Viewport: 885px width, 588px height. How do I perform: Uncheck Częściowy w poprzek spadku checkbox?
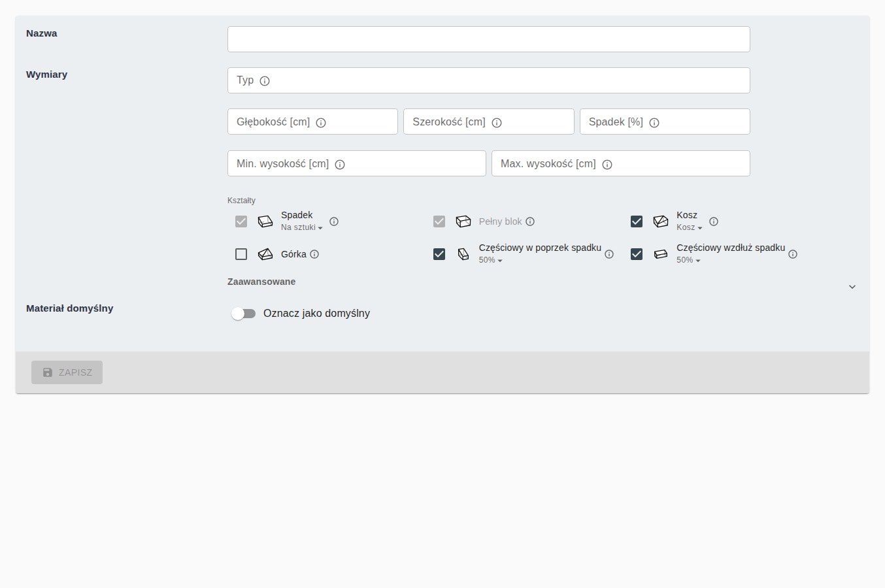tap(439, 254)
